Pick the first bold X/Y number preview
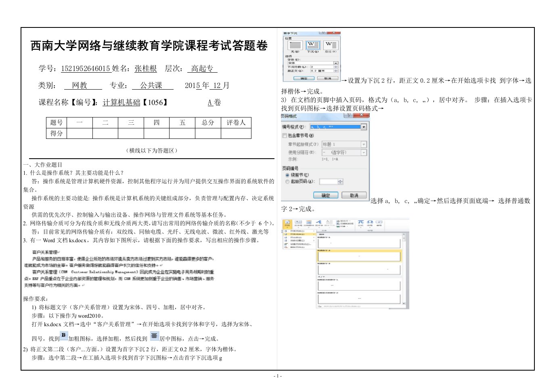 point(359,286)
